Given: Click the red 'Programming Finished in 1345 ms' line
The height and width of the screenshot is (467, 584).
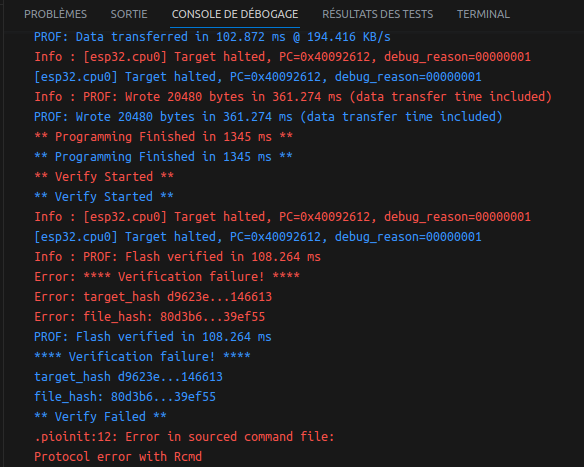Looking at the screenshot, I should tap(164, 137).
